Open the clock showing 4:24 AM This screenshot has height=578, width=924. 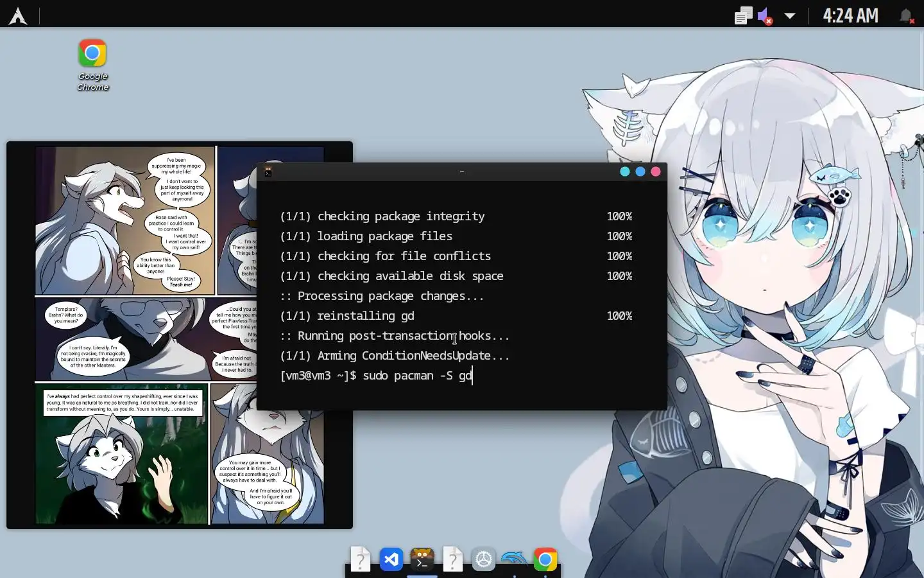click(850, 15)
